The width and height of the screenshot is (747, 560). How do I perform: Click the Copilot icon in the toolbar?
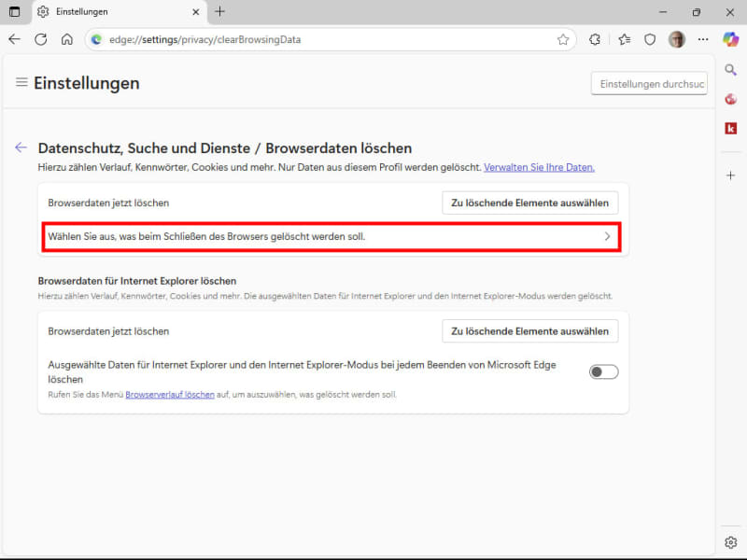click(x=731, y=40)
